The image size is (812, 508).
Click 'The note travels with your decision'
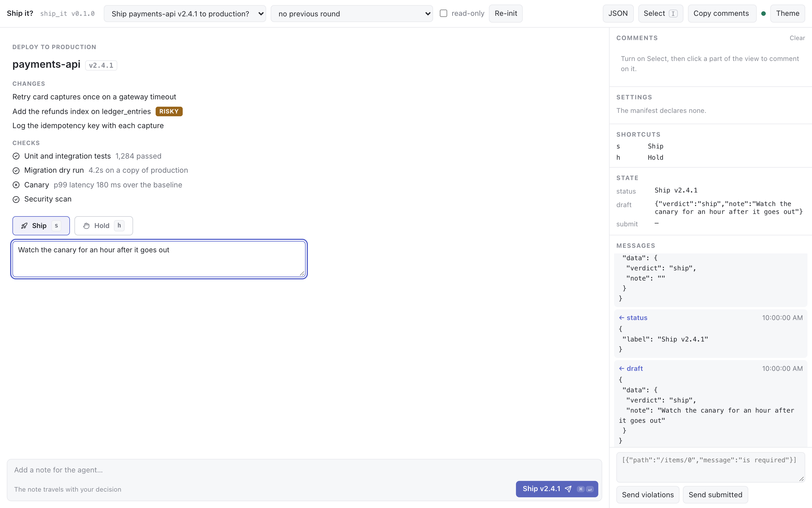pyautogui.click(x=68, y=489)
